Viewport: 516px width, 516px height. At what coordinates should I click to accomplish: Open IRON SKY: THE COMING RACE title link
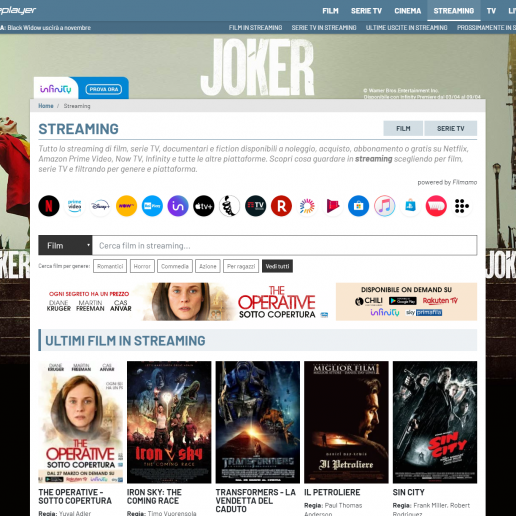click(154, 497)
